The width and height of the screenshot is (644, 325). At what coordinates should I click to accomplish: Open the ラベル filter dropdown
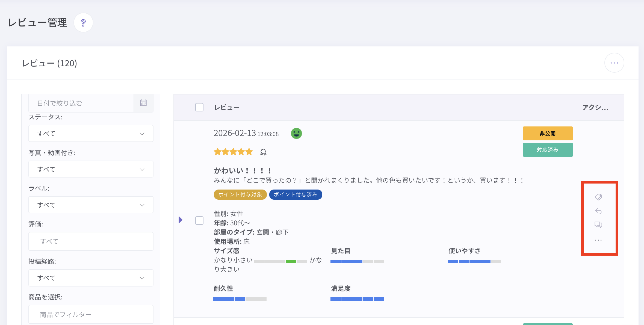click(91, 205)
